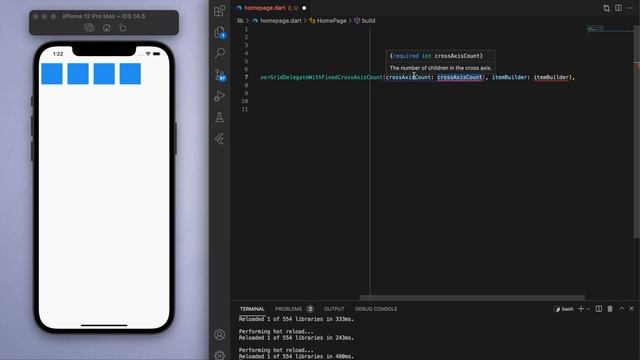Open the Extensions view in activity bar
640x360 pixels.
[x=220, y=11]
